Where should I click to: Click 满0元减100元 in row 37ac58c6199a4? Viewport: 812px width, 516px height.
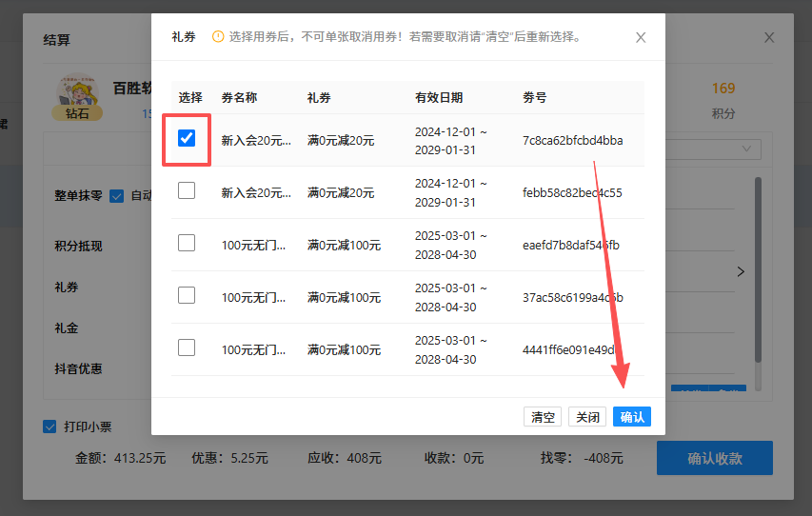tap(344, 297)
